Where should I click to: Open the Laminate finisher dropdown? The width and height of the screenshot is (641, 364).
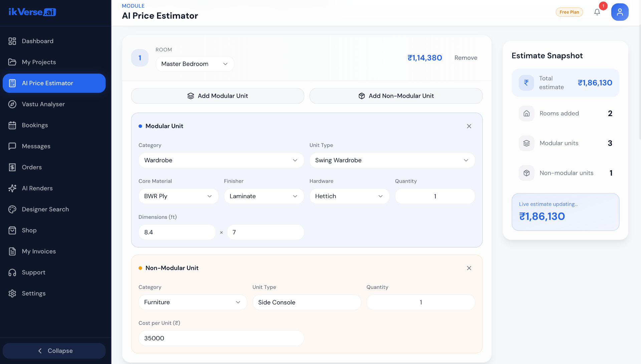tap(264, 196)
